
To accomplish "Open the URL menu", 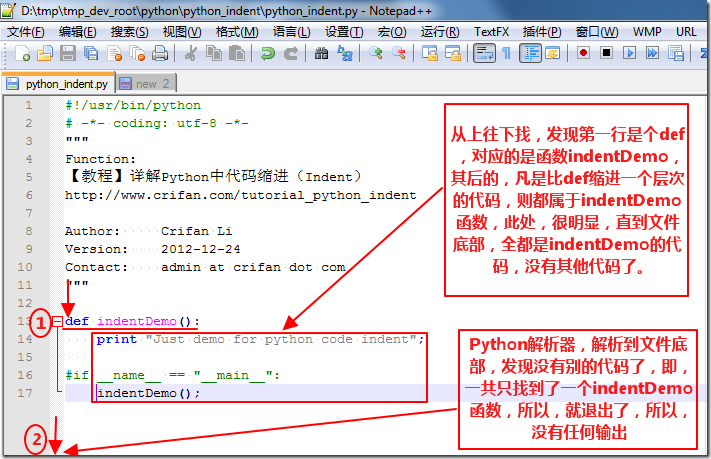I will [x=686, y=32].
